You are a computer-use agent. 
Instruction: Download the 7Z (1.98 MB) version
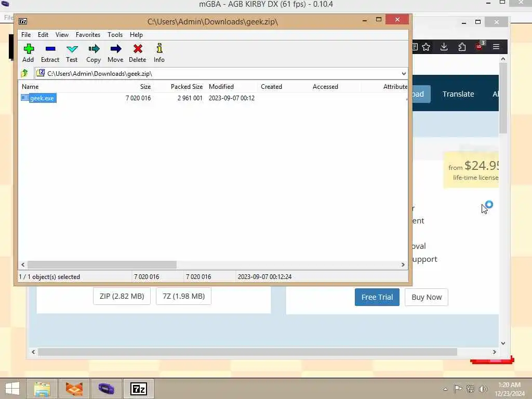tap(183, 296)
